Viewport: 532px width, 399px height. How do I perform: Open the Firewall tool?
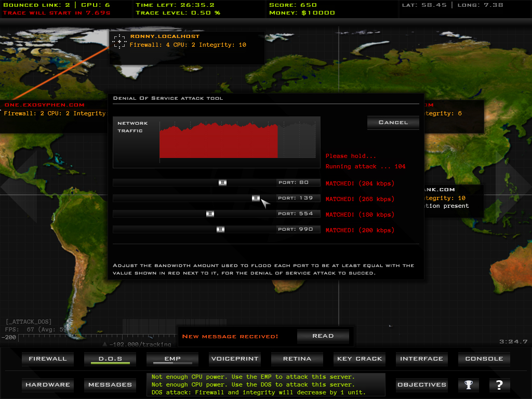48,359
